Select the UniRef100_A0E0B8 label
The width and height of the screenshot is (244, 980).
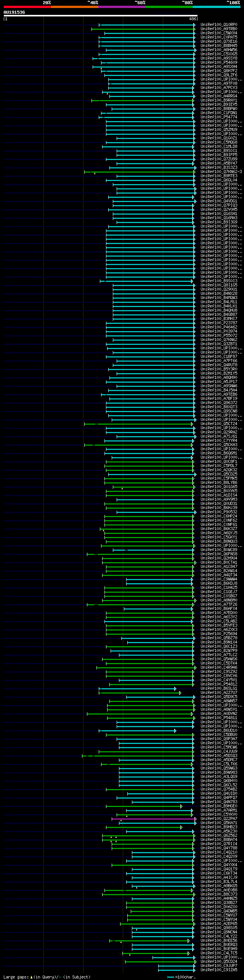(219, 890)
